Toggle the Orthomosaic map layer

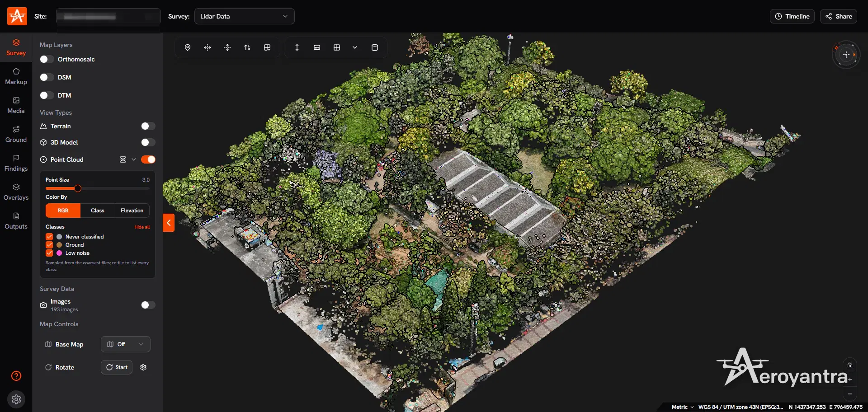[47, 59]
